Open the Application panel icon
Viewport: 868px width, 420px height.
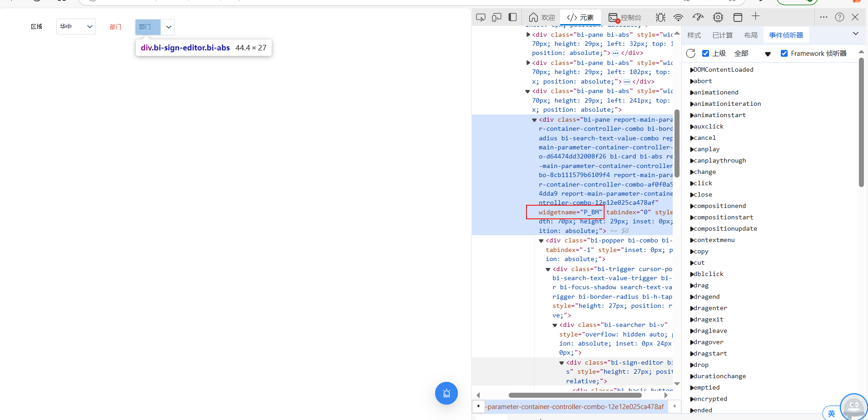click(738, 17)
